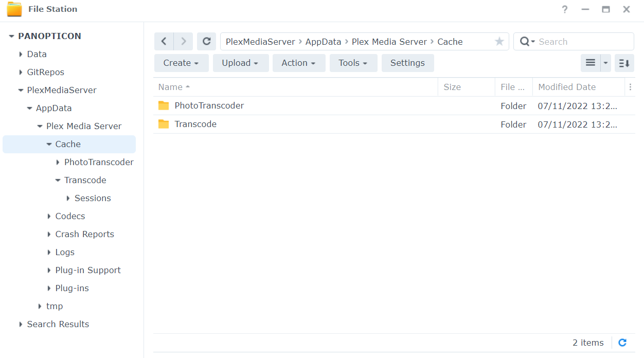
Task: Collapse the PlexMediaServer tree arrow
Action: pyautogui.click(x=21, y=90)
